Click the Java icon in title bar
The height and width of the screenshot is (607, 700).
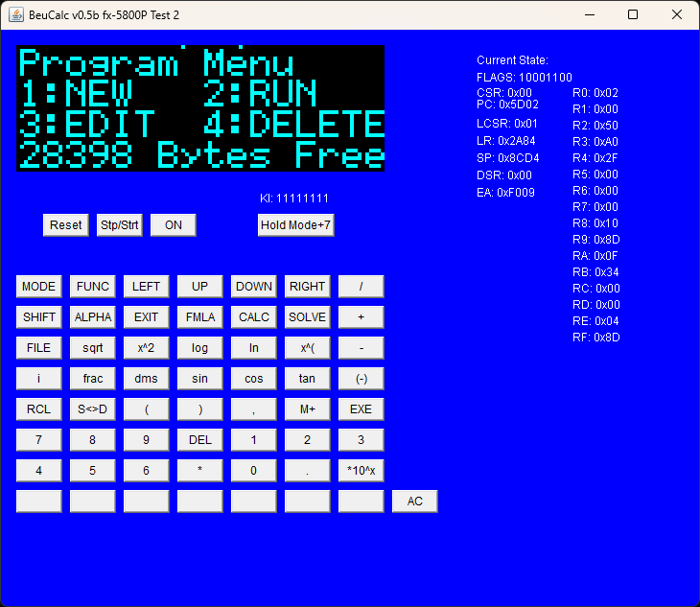click(x=16, y=14)
